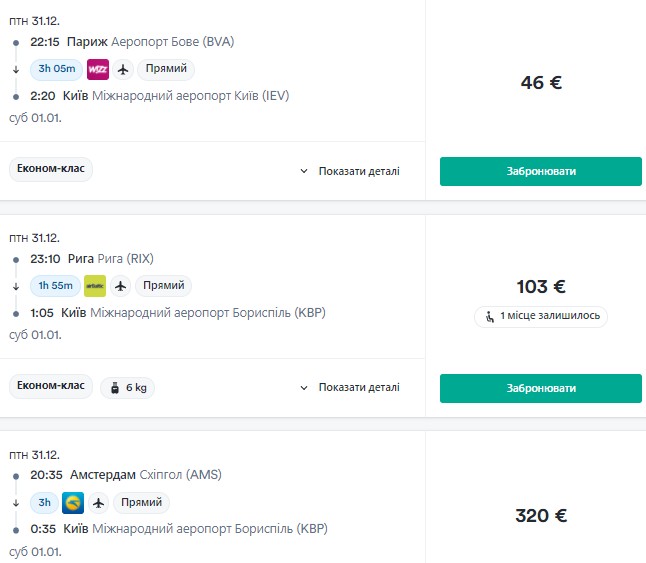Click the airplane icon on Riga flight
The height and width of the screenshot is (563, 646).
point(120,286)
